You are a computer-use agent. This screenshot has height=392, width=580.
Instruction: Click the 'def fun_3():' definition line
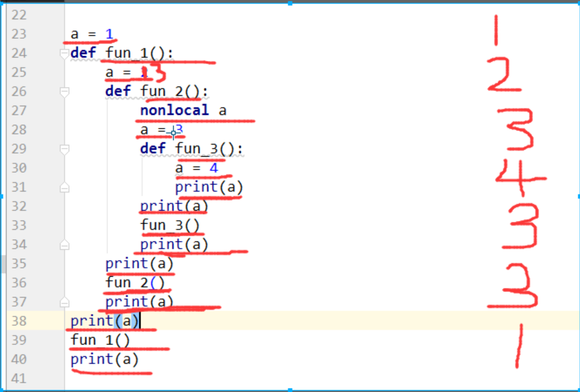192,149
